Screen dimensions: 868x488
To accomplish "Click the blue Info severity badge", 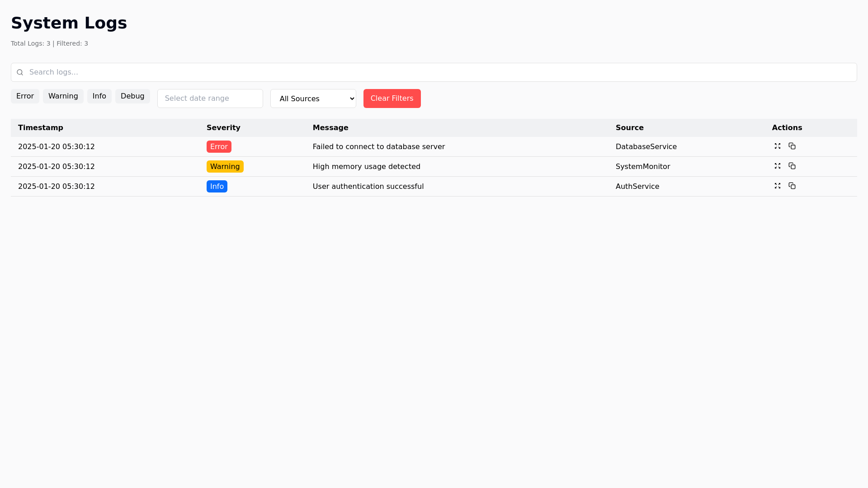I will pyautogui.click(x=217, y=187).
